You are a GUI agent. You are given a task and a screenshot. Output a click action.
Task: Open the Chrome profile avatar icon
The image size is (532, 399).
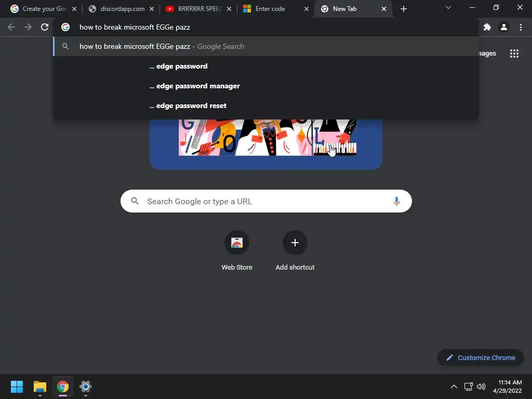pos(504,27)
